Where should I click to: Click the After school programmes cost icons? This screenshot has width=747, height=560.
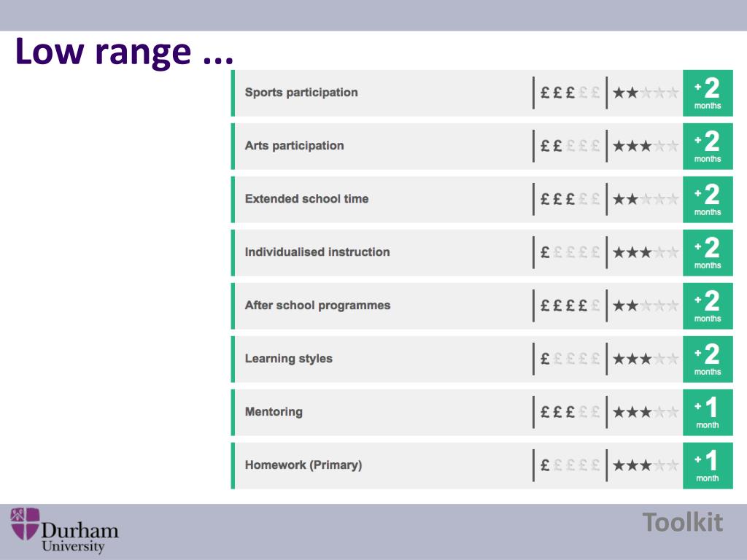click(570, 306)
